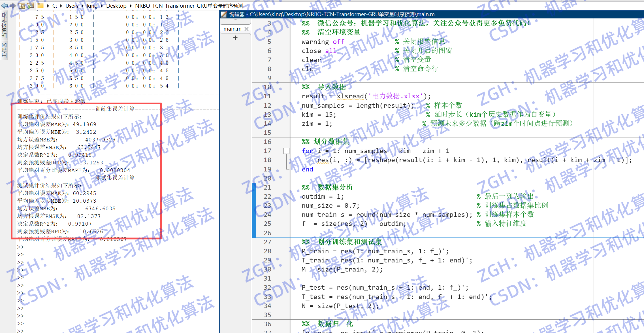Add new editor tab with plus icon
The image size is (644, 333).
click(235, 38)
